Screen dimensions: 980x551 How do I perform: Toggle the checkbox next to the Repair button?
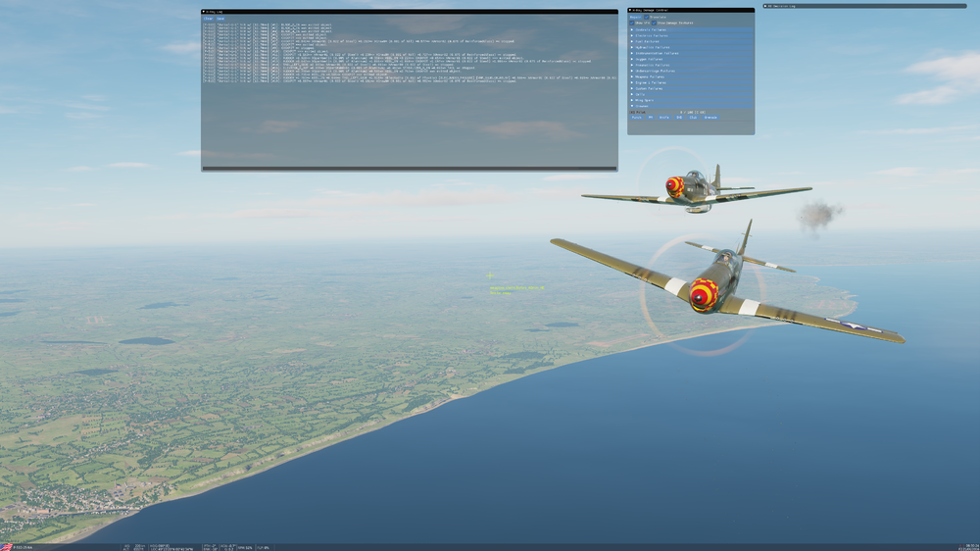(646, 17)
